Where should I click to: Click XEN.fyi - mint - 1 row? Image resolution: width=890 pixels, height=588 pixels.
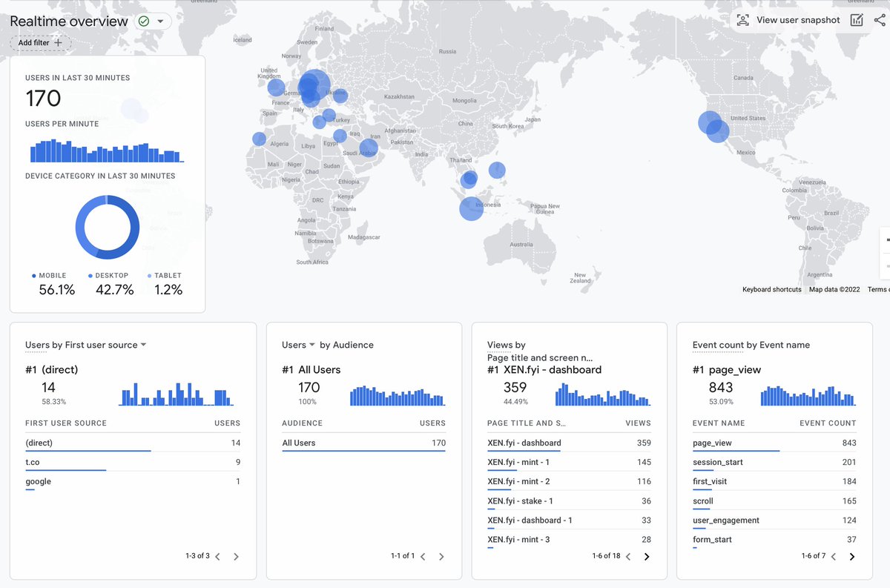569,462
